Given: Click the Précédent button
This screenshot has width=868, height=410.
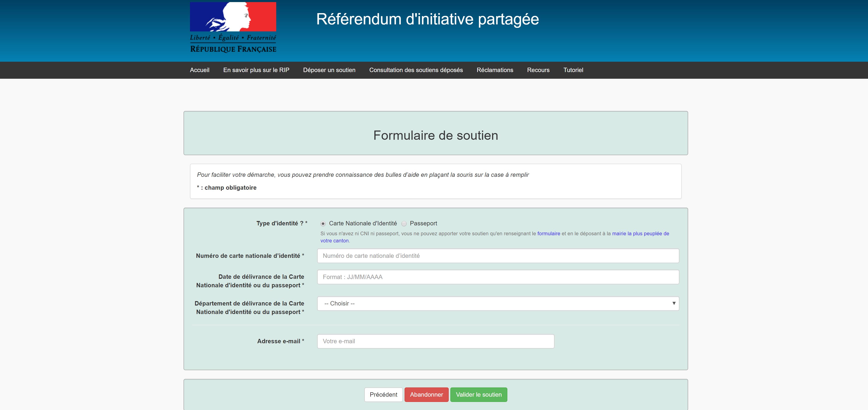Looking at the screenshot, I should coord(383,395).
